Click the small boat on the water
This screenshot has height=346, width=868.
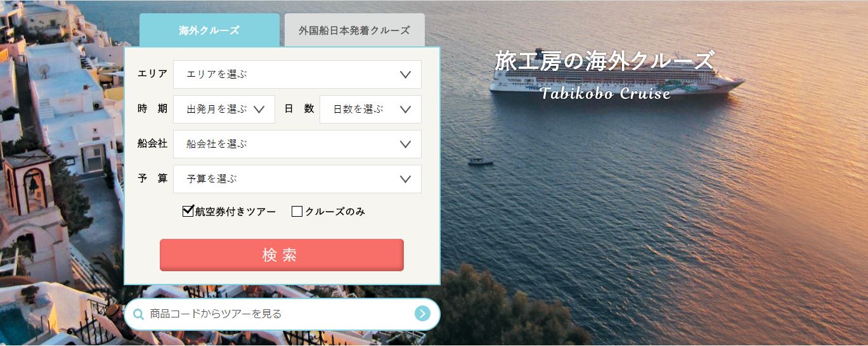pyautogui.click(x=480, y=161)
